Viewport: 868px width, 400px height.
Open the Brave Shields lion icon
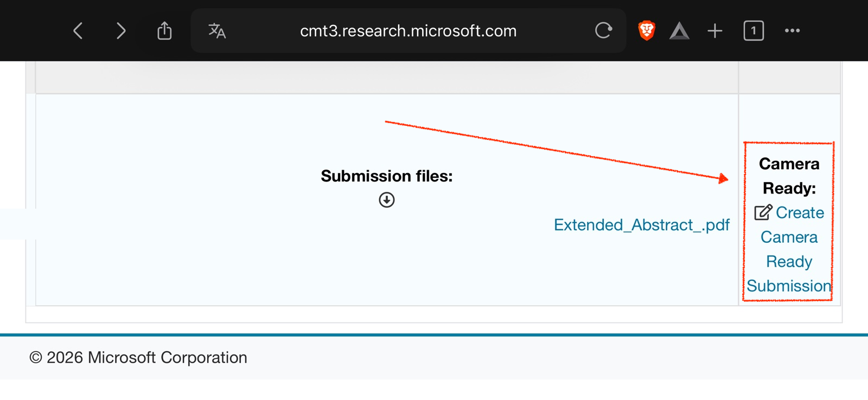coord(647,30)
